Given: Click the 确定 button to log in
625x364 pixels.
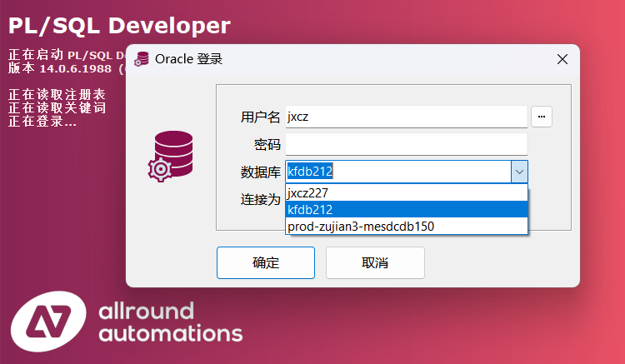Looking at the screenshot, I should point(266,263).
